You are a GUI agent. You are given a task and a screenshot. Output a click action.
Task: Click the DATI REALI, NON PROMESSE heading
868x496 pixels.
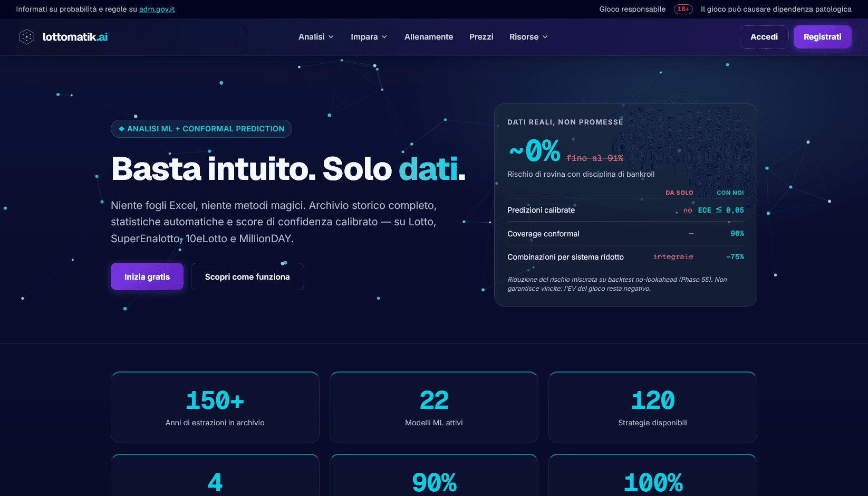pyautogui.click(x=565, y=122)
